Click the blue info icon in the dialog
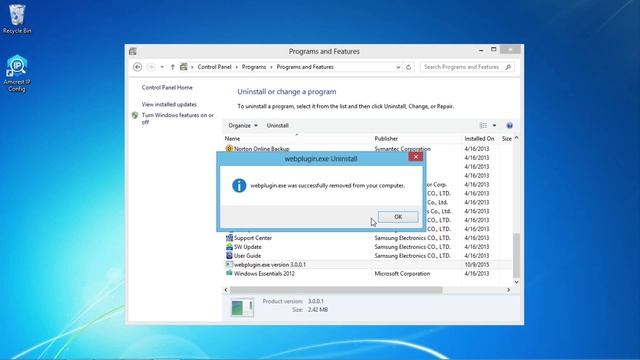The width and height of the screenshot is (640, 360). (239, 185)
